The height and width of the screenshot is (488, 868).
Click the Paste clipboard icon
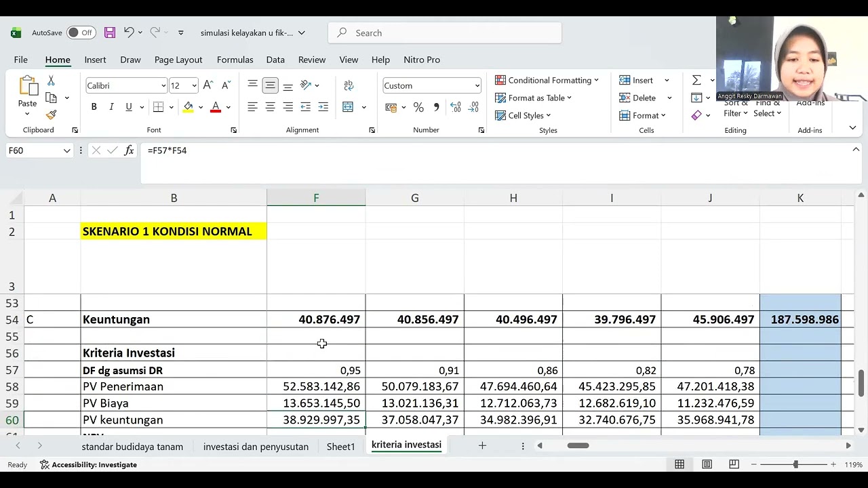point(28,87)
